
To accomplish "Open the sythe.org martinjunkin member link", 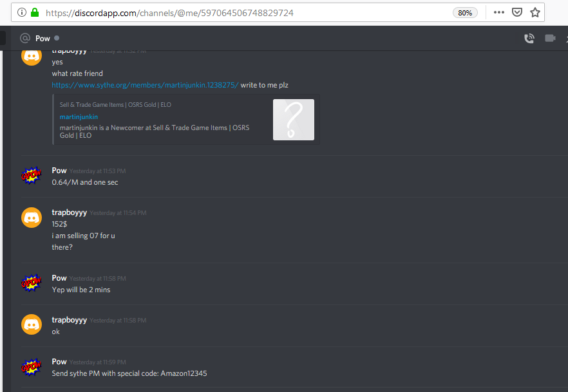I will [x=145, y=85].
